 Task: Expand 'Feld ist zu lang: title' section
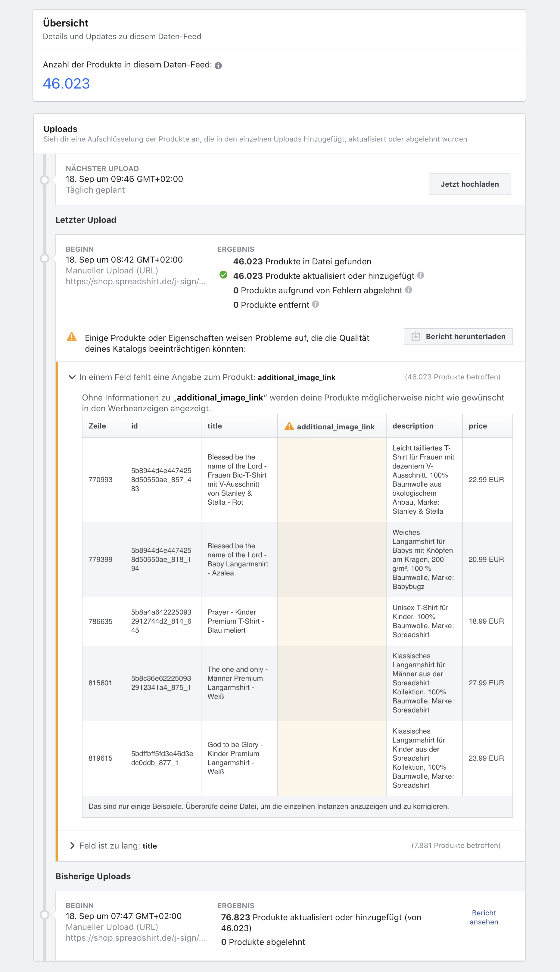(x=72, y=846)
